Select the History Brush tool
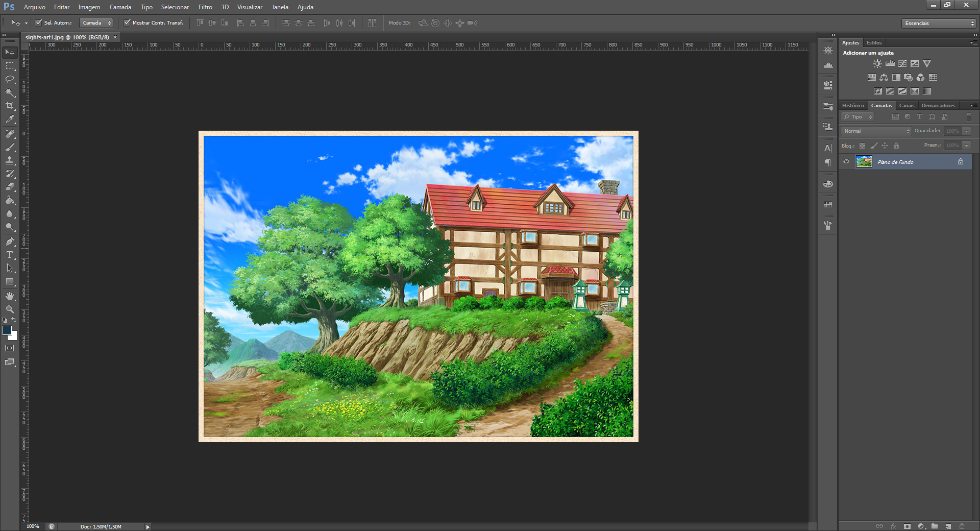The height and width of the screenshot is (531, 980). tap(10, 174)
